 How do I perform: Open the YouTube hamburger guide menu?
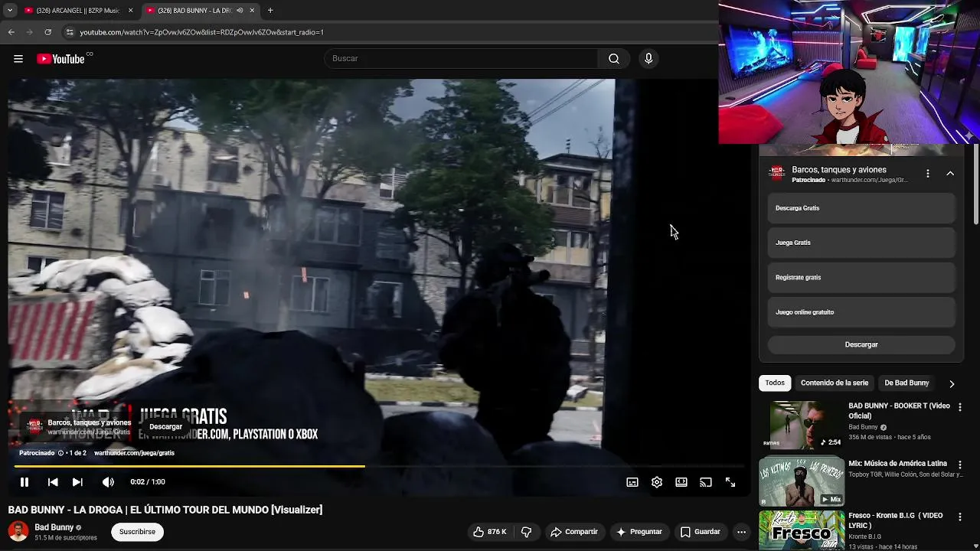pyautogui.click(x=18, y=59)
